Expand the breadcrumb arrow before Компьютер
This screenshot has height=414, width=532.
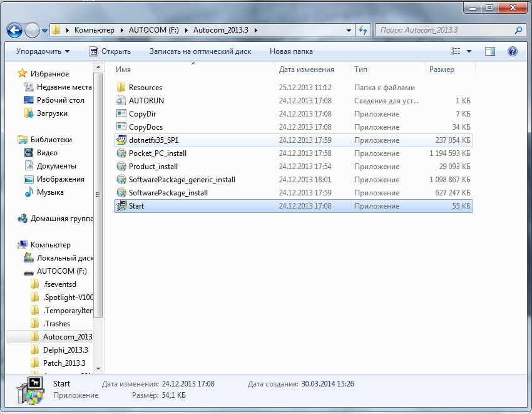pos(67,30)
